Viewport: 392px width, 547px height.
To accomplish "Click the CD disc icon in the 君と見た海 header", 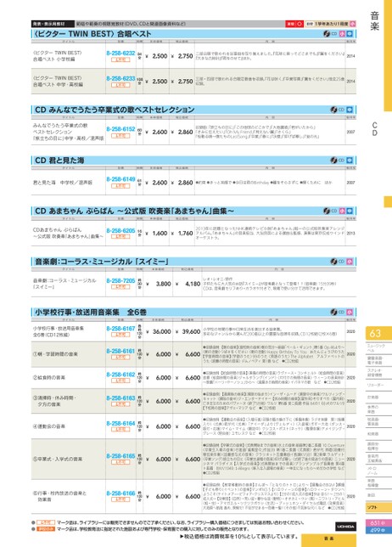I will (x=333, y=161).
